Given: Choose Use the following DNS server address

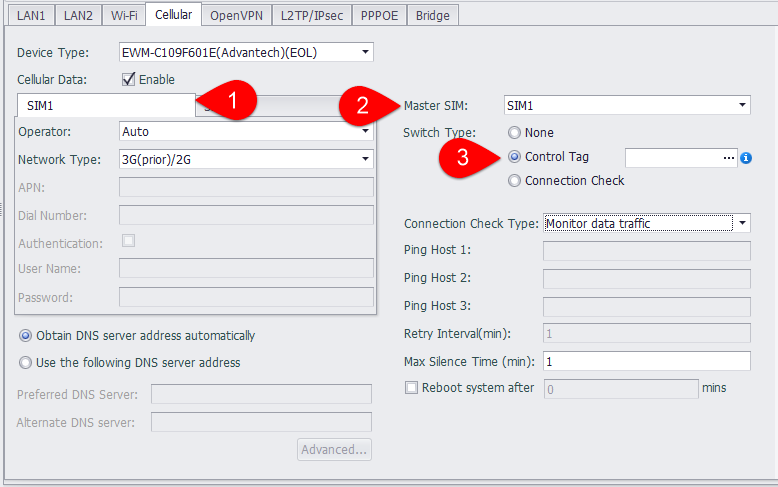Looking at the screenshot, I should coord(26,363).
